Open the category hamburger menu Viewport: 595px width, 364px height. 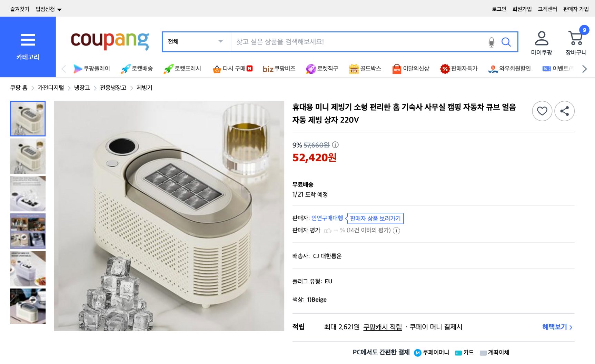tap(28, 40)
